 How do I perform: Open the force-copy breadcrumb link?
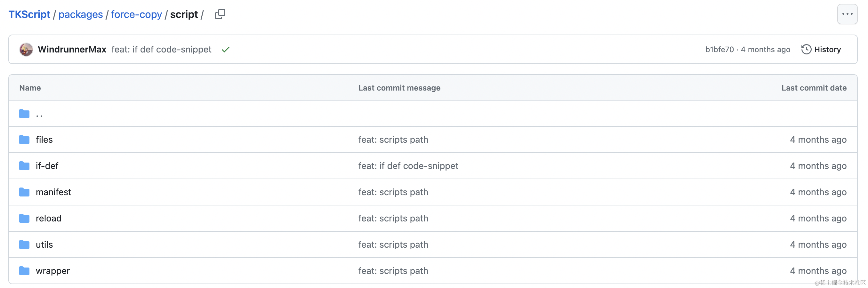(x=136, y=14)
